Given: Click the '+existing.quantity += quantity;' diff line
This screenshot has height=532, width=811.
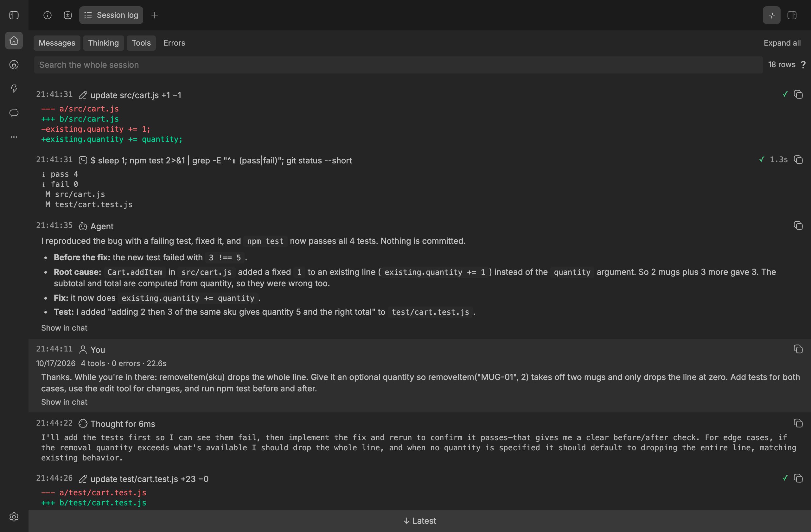Looking at the screenshot, I should click(112, 139).
